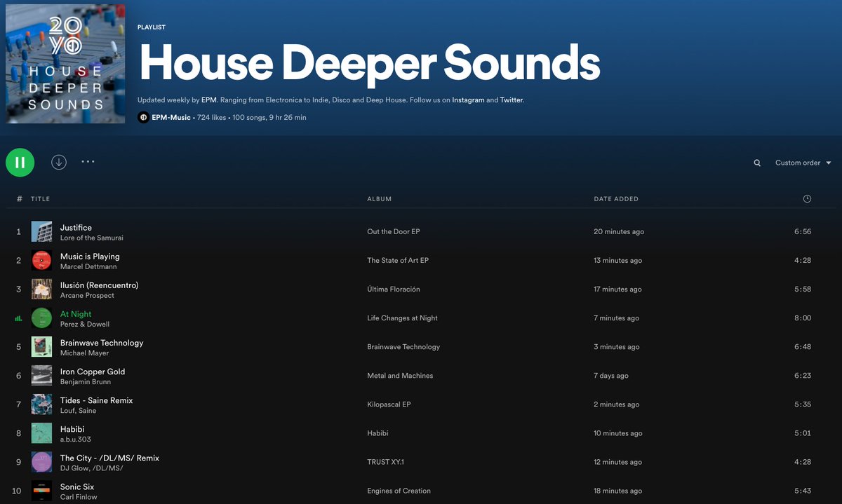Click the Tides - Saine Remix album art
The image size is (842, 504).
pos(41,404)
